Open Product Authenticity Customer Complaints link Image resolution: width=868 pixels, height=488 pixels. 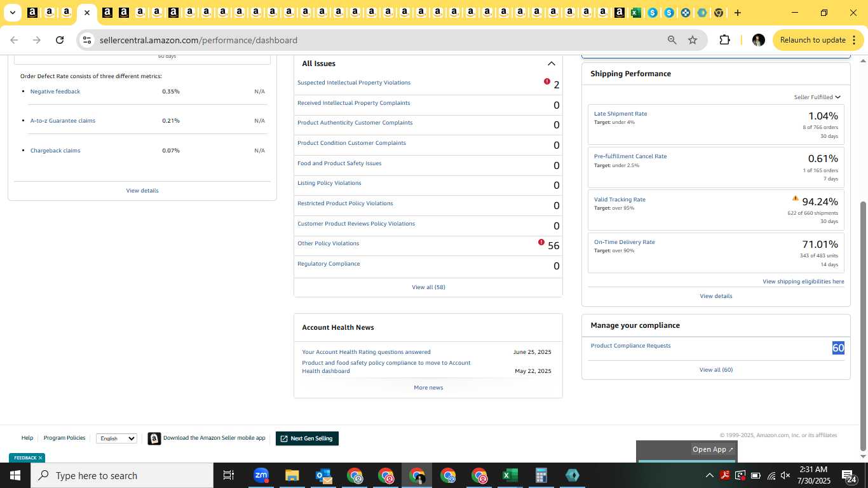tap(355, 123)
